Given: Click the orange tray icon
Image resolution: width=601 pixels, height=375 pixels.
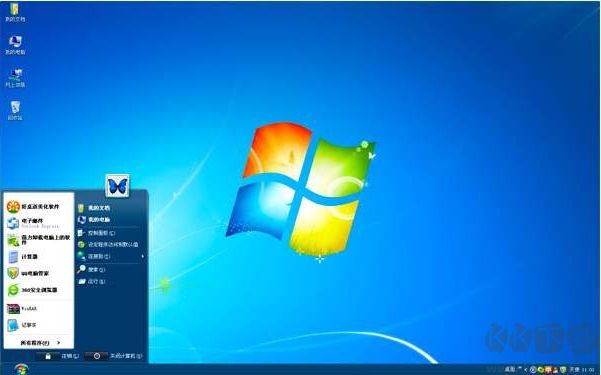Looking at the screenshot, I should point(548,370).
